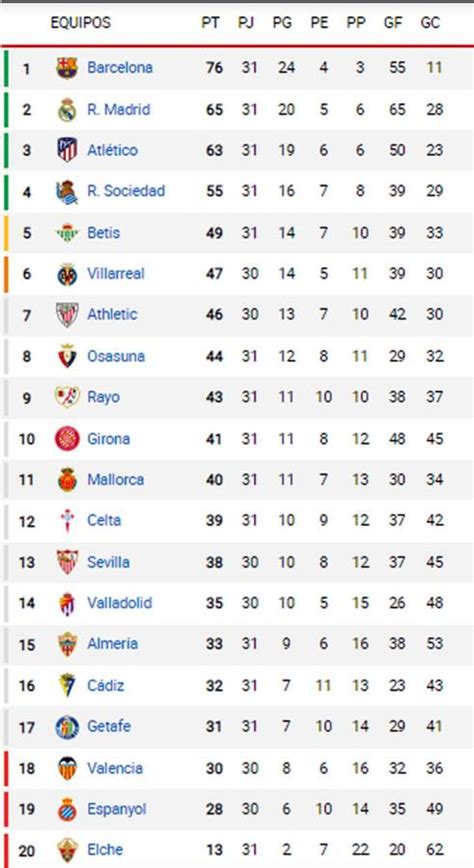Select the Espanyol club badge
Image resolution: width=474 pixels, height=868 pixels.
67,809
